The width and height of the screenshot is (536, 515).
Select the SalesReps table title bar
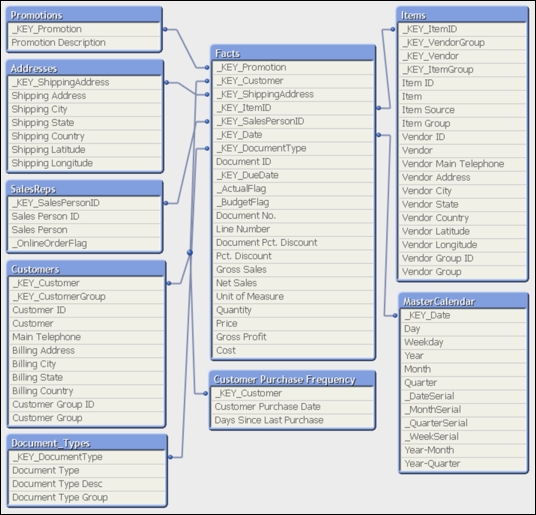click(84, 189)
